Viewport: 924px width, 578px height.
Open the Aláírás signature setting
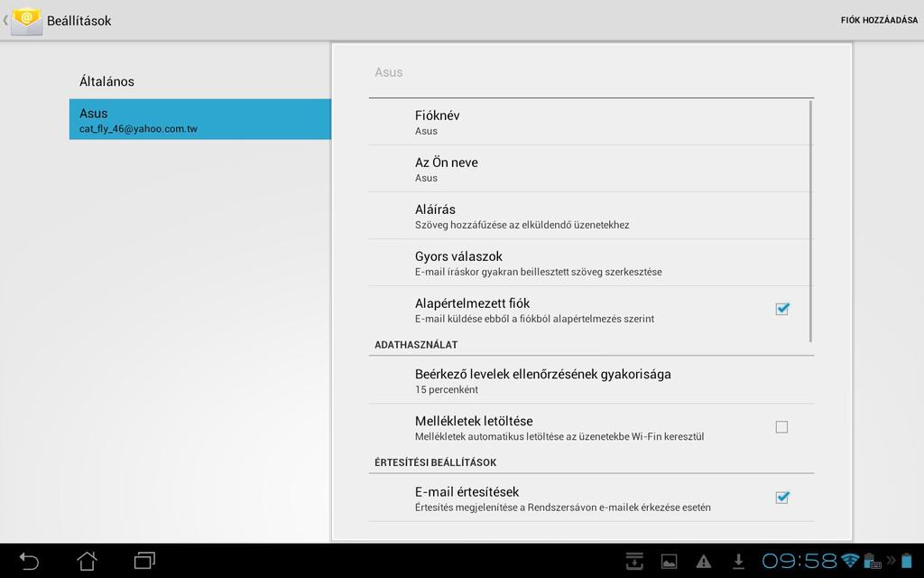click(x=590, y=216)
